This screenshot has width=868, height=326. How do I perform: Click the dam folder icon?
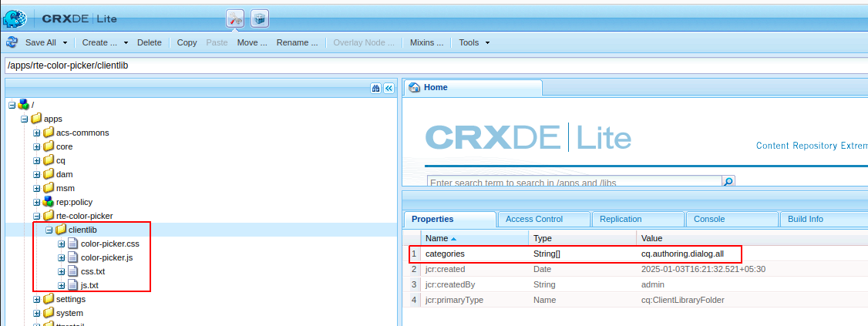pyautogui.click(x=49, y=174)
